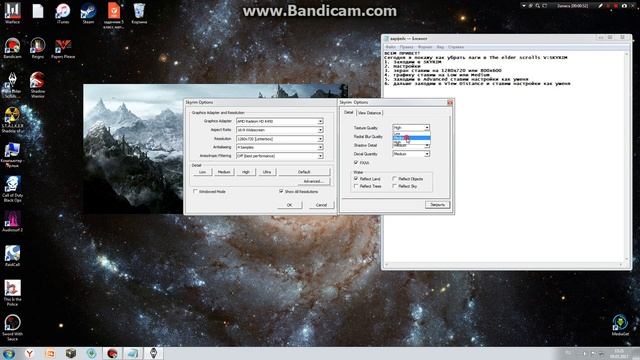Enable the Windowed Mode checkbox
640x360 pixels.
196,191
